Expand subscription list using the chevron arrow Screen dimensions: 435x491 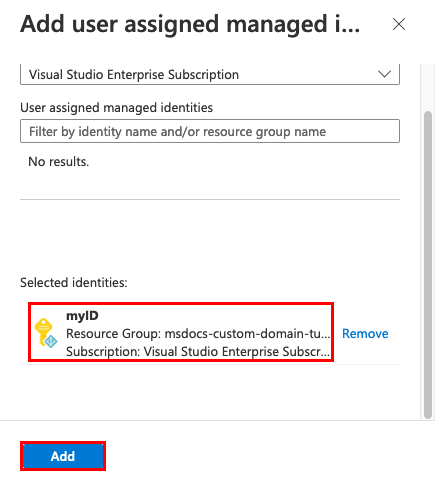pyautogui.click(x=384, y=74)
